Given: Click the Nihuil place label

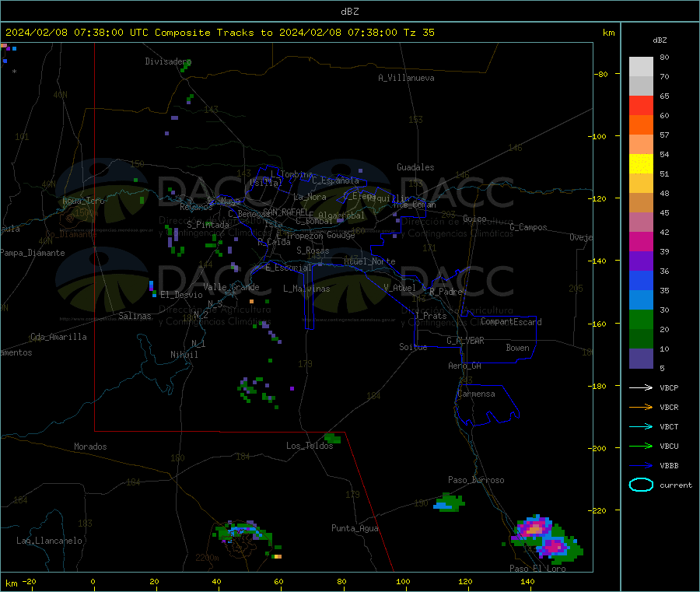Looking at the screenshot, I should click(x=184, y=355).
